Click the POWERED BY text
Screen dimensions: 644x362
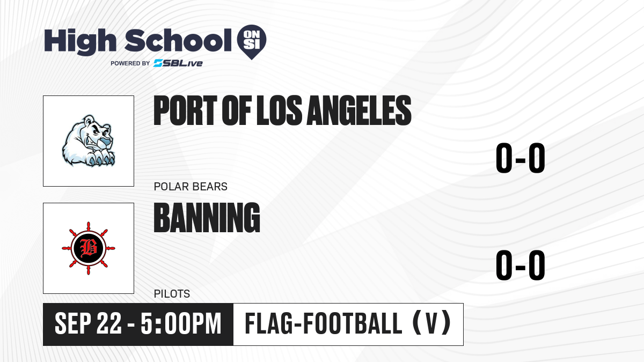tap(130, 63)
